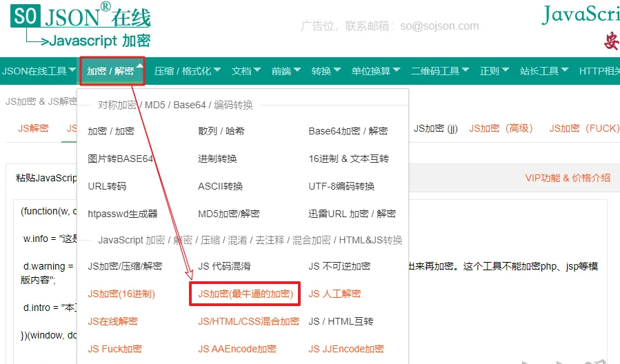Select 16进制 & 文本互转
The width and height of the screenshot is (620, 364).
tap(348, 159)
